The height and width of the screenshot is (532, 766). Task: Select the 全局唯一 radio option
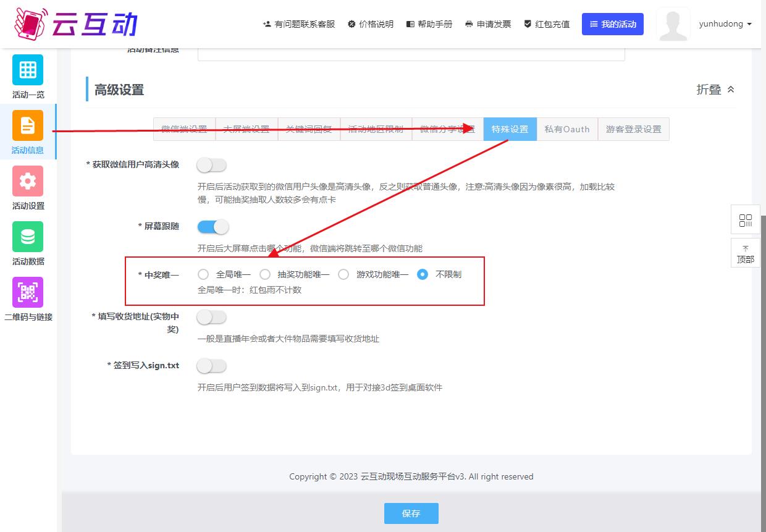tap(203, 274)
